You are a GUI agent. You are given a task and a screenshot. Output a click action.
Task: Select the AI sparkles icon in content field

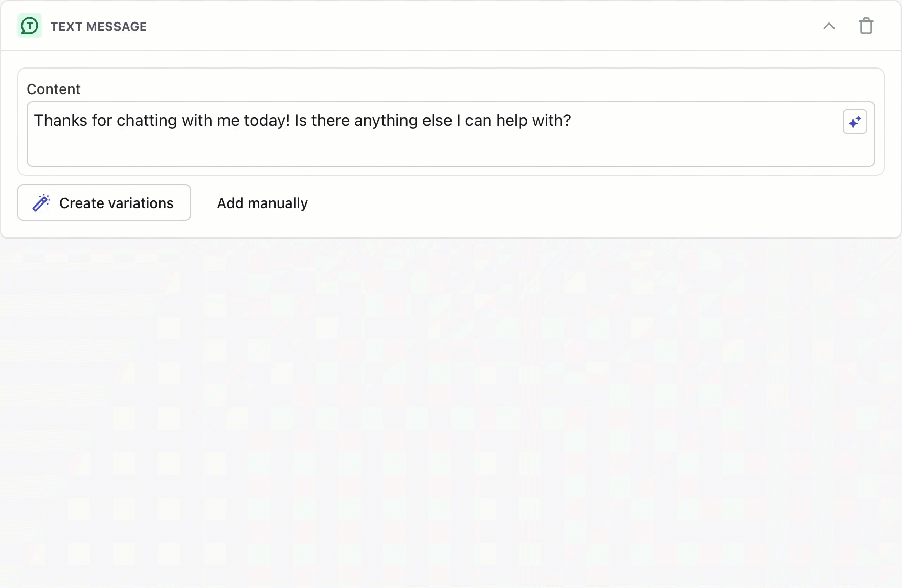[854, 122]
